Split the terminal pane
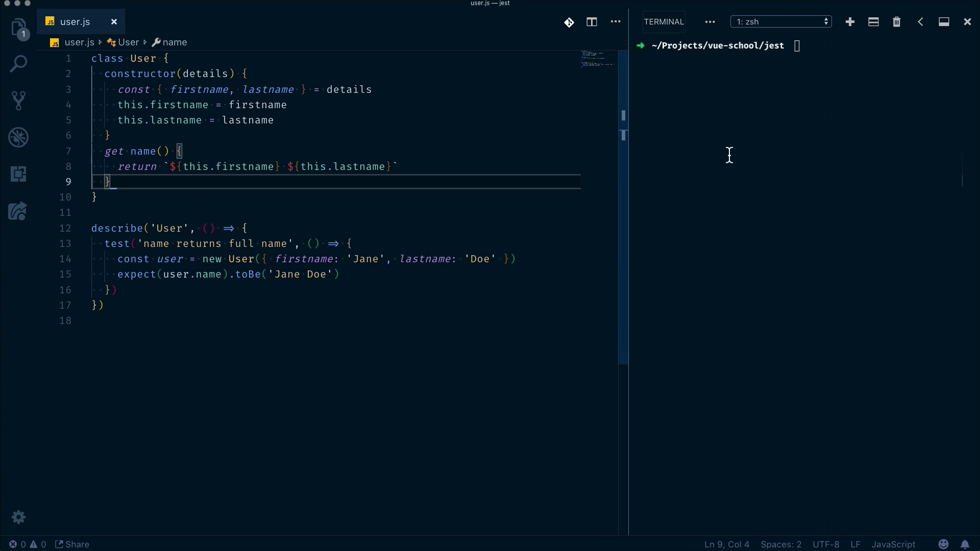Screen dimensions: 980x551 pos(873,22)
